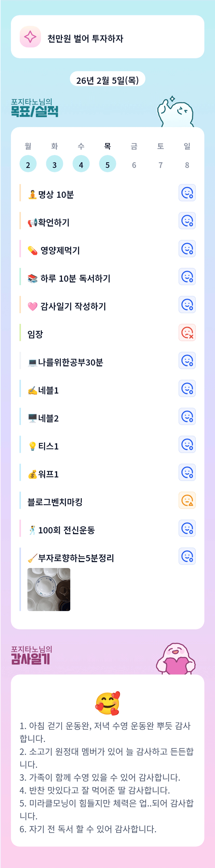Open the 부자로향하는5분정리 task entry

76,558
